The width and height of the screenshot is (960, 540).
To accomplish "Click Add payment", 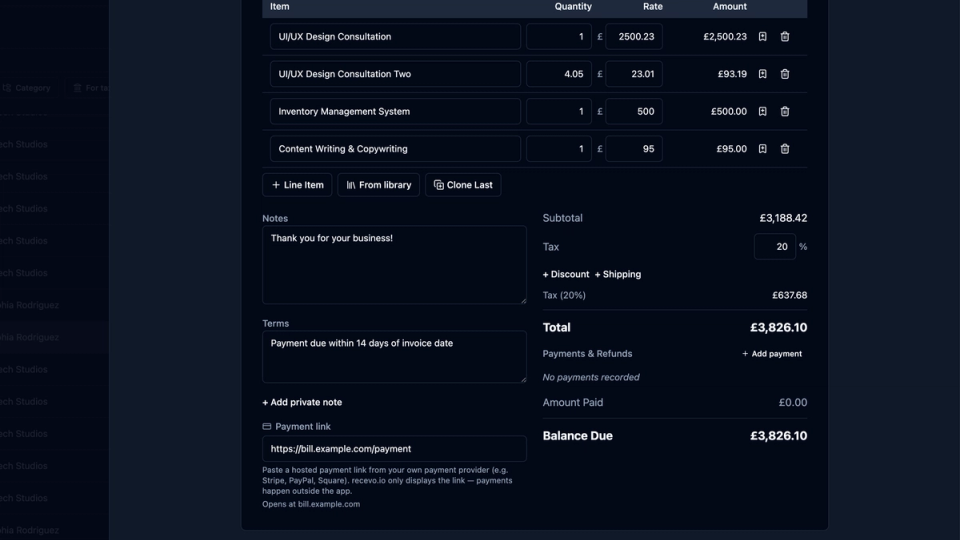I will [772, 354].
